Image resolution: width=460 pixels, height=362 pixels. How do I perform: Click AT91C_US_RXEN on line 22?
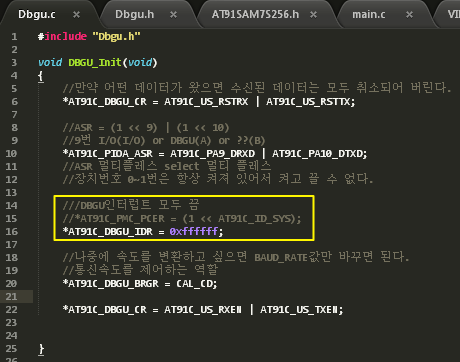(x=203, y=309)
